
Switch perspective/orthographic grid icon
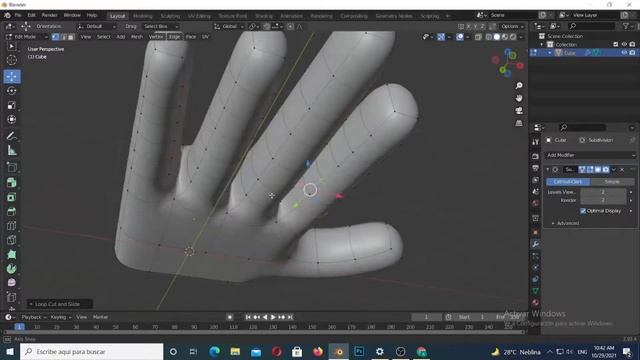519,123
